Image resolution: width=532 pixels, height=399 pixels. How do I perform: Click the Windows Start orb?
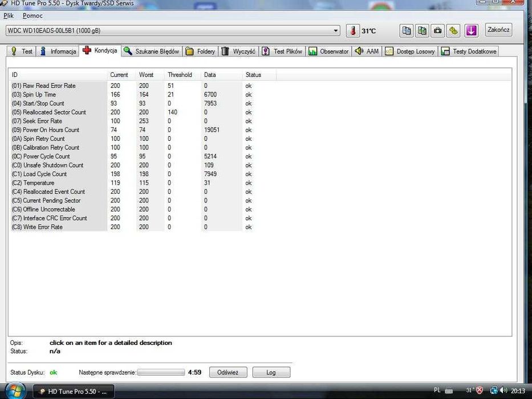15,390
